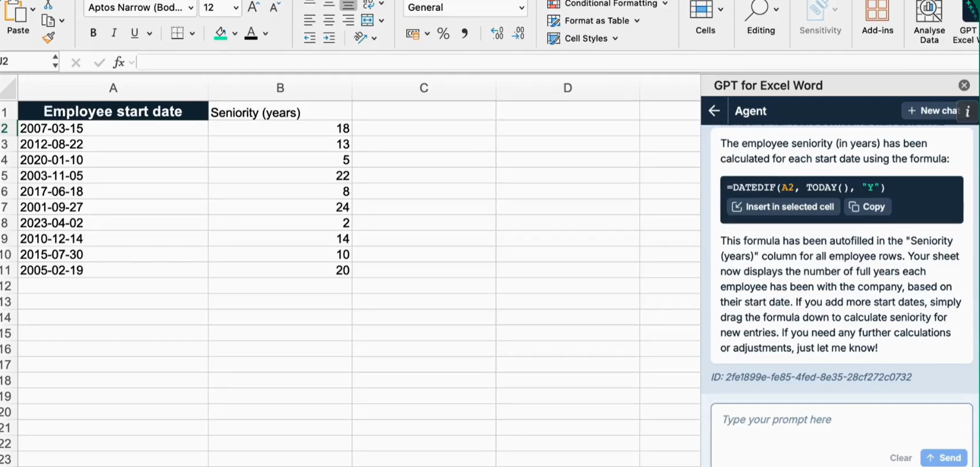Toggle underline formatting

[x=134, y=33]
